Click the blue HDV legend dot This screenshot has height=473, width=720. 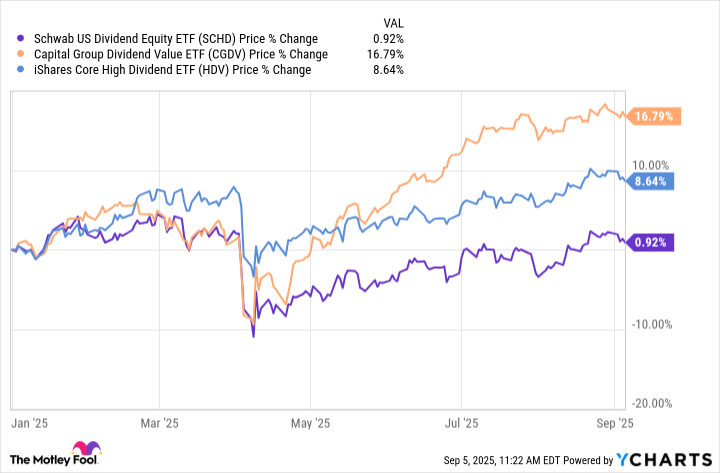point(20,70)
